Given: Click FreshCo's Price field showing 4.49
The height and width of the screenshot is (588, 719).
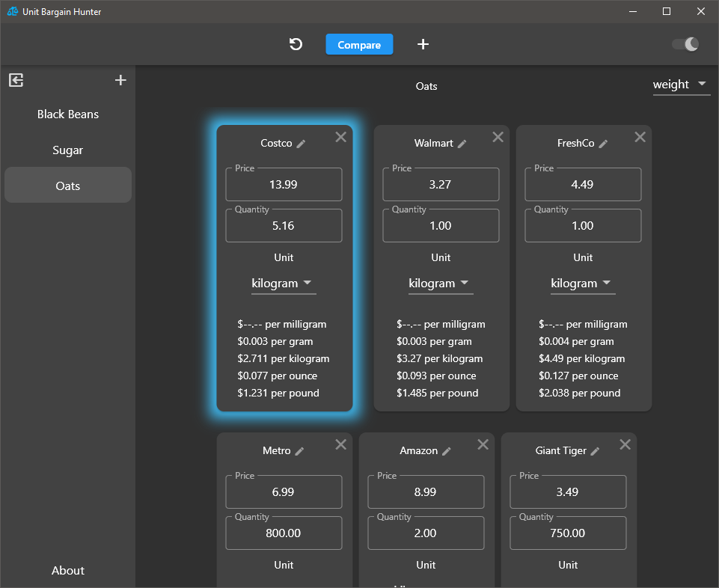Looking at the screenshot, I should coord(583,184).
